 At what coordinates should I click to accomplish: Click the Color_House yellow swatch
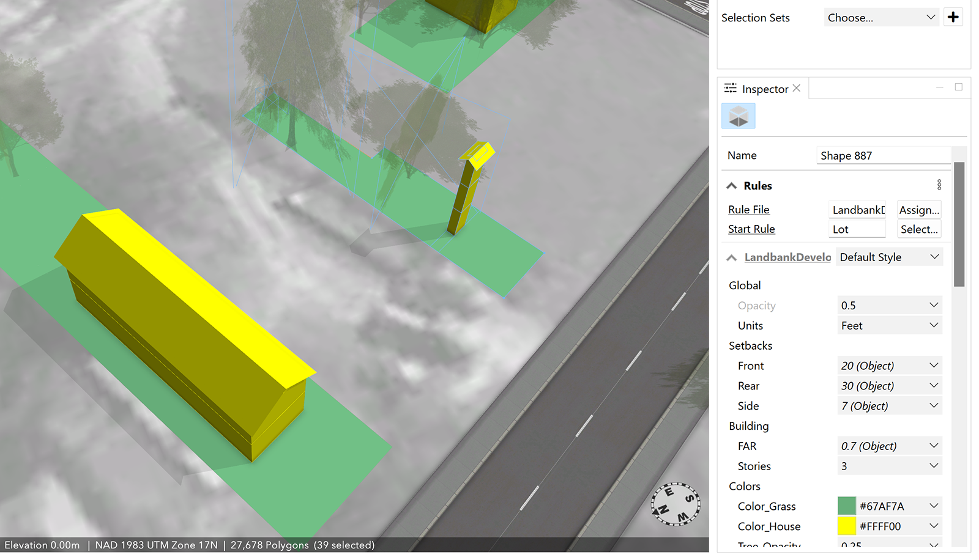pos(847,526)
